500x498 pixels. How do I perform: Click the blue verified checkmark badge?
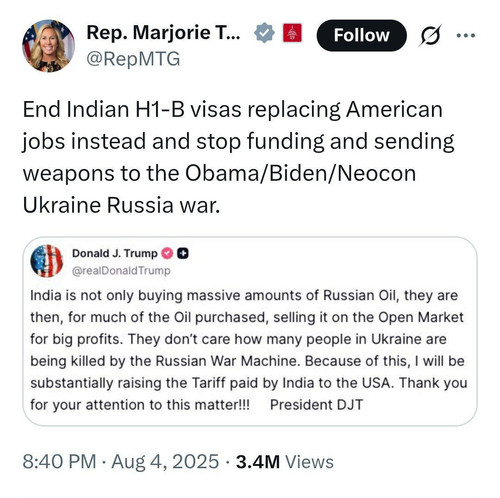pyautogui.click(x=264, y=33)
